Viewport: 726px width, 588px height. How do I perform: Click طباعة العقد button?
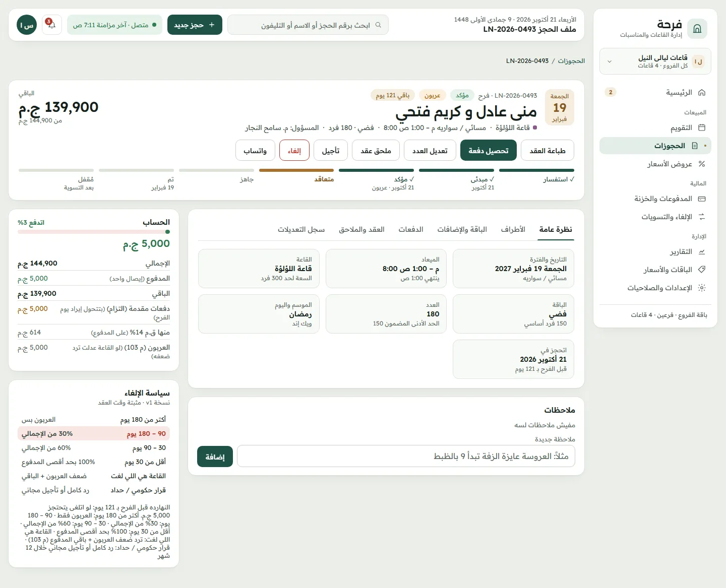pos(548,151)
